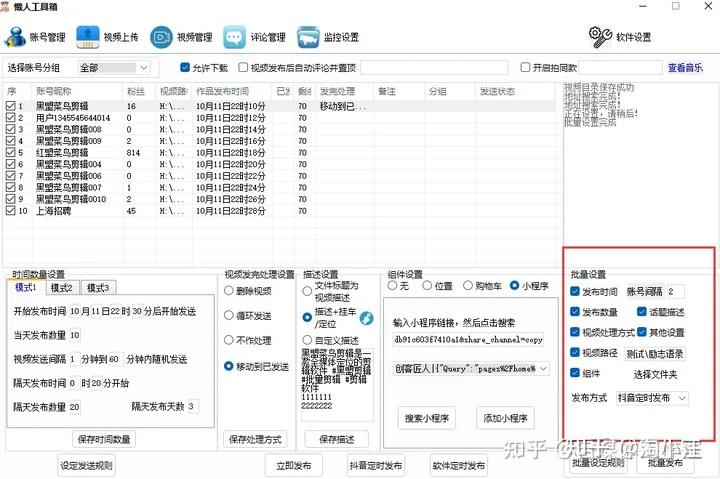720x479 pixels.
Task: Click 保存处理方式 button
Action: [x=255, y=439]
